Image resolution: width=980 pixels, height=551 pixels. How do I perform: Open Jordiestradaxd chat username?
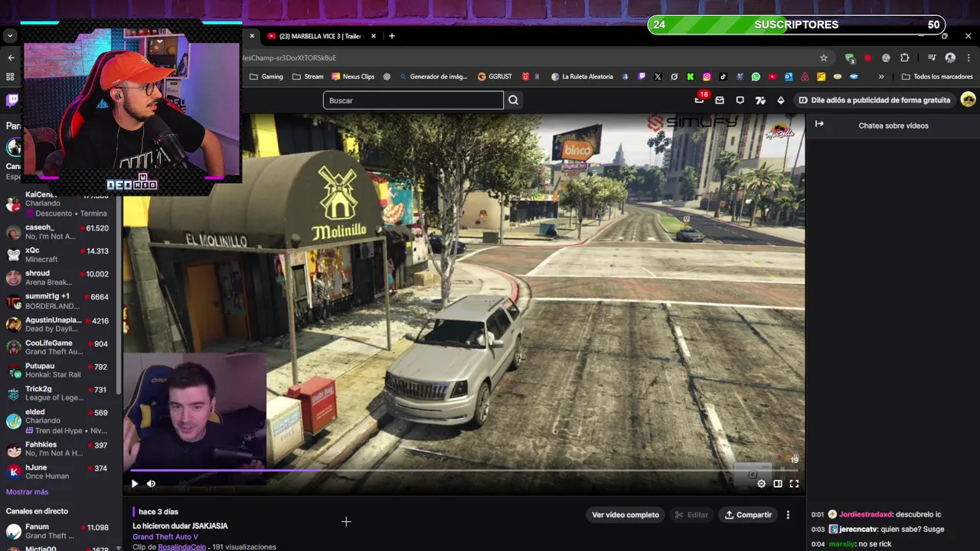point(865,515)
